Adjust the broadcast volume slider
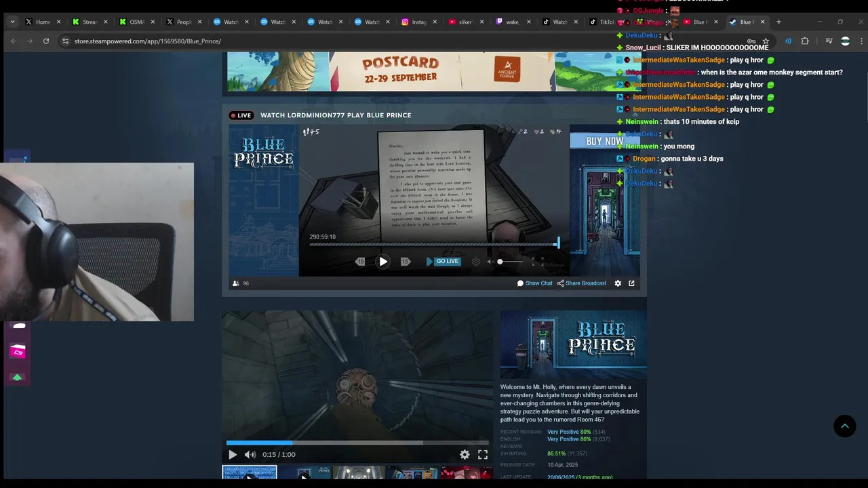The height and width of the screenshot is (488, 868). pos(511,262)
